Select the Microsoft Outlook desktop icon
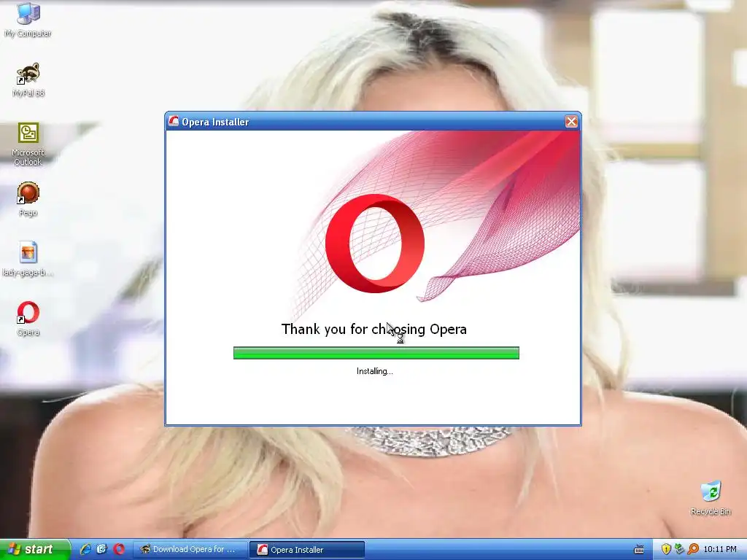The width and height of the screenshot is (747, 560). click(x=28, y=144)
